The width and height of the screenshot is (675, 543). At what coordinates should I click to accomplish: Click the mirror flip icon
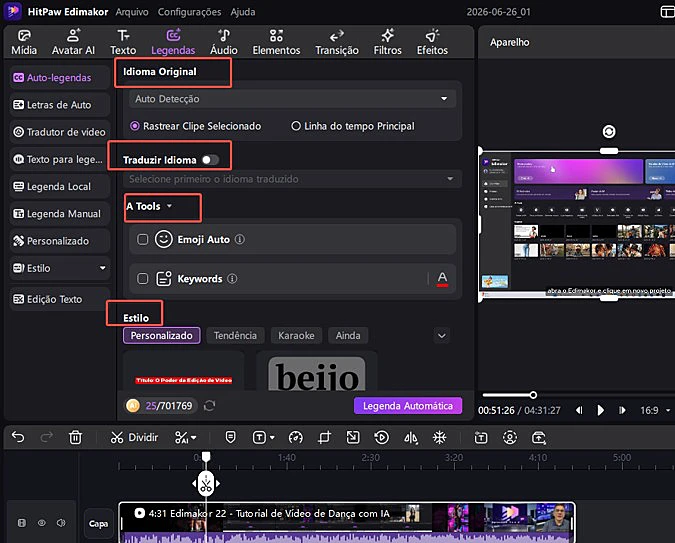coord(410,438)
